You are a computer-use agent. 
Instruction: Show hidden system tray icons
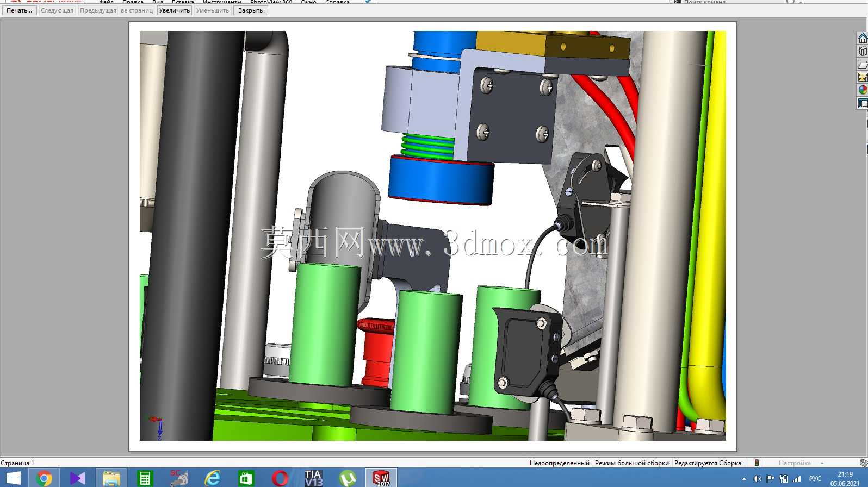744,479
